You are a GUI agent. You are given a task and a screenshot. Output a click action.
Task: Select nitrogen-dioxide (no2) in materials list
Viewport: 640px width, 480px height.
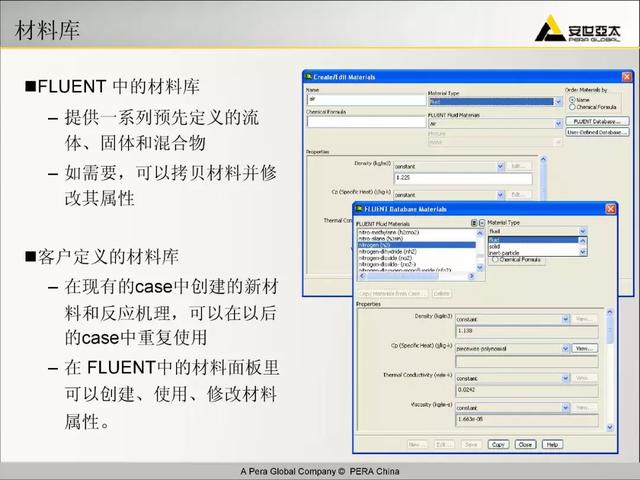pyautogui.click(x=416, y=258)
